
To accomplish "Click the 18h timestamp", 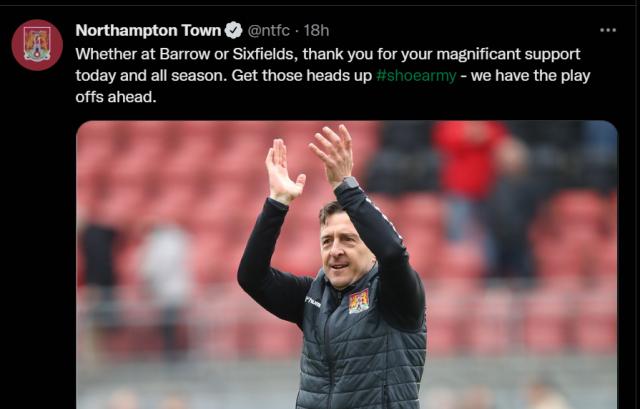I will tap(316, 30).
